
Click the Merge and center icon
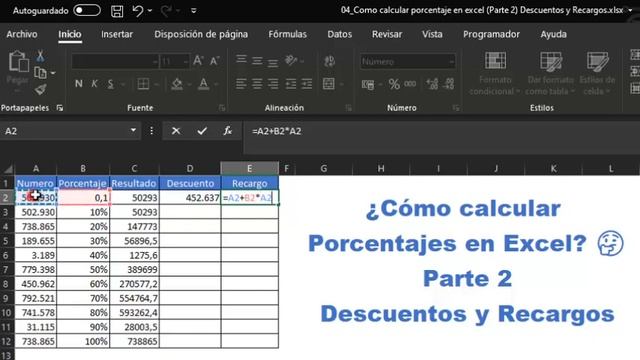point(329,84)
